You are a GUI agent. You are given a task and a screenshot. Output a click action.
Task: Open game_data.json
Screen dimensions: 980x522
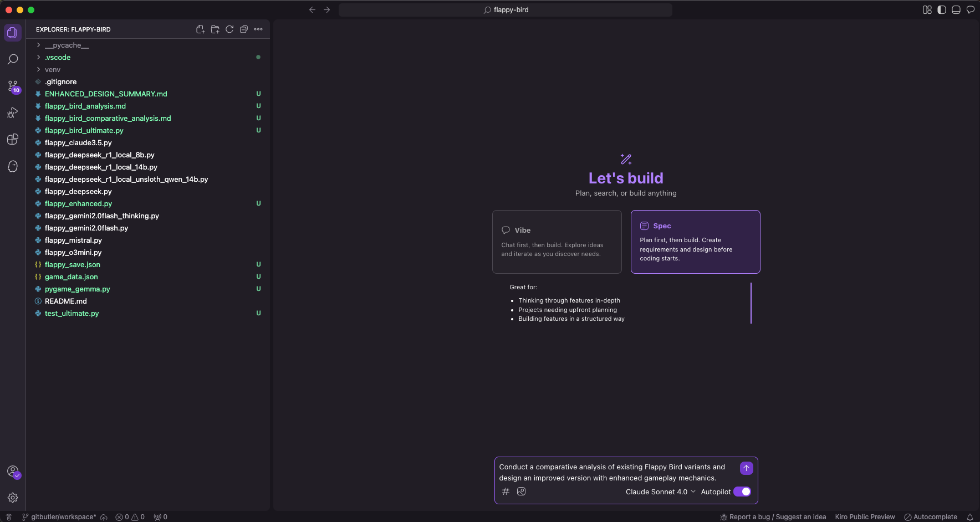click(x=148, y=277)
